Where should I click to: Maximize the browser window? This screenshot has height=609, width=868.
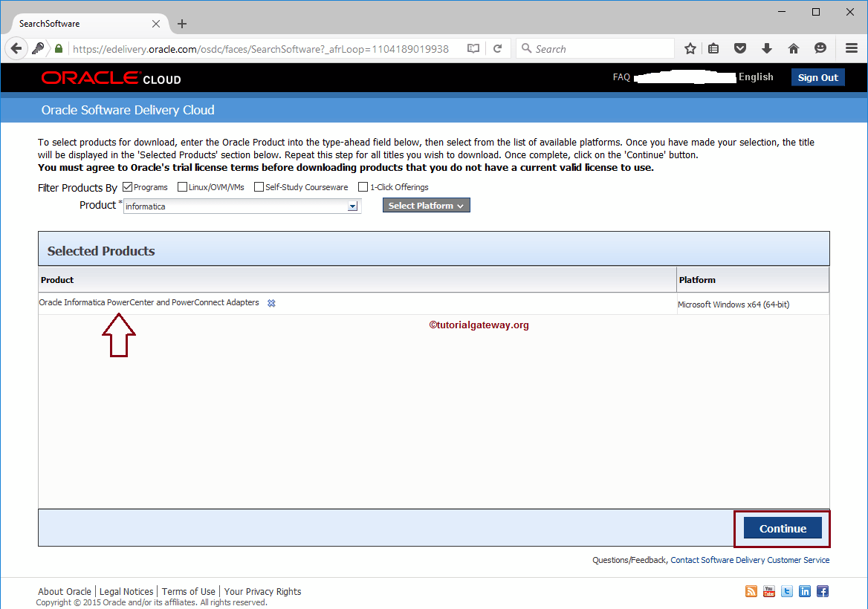tap(815, 12)
